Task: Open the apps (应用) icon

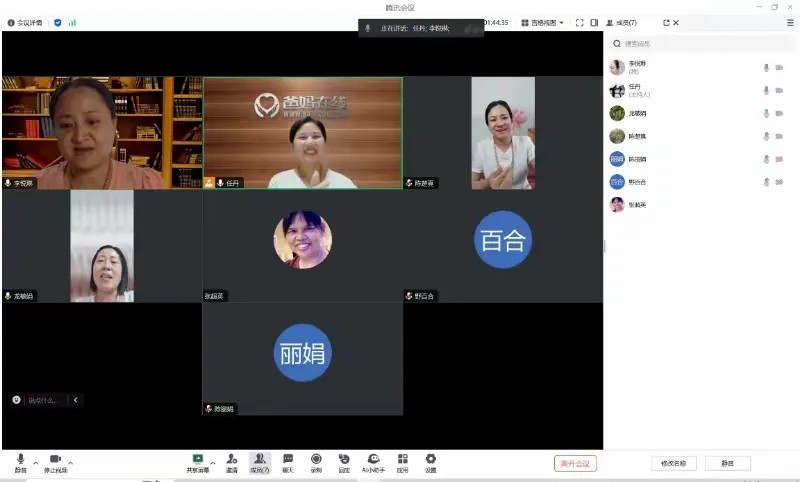Action: coord(402,460)
